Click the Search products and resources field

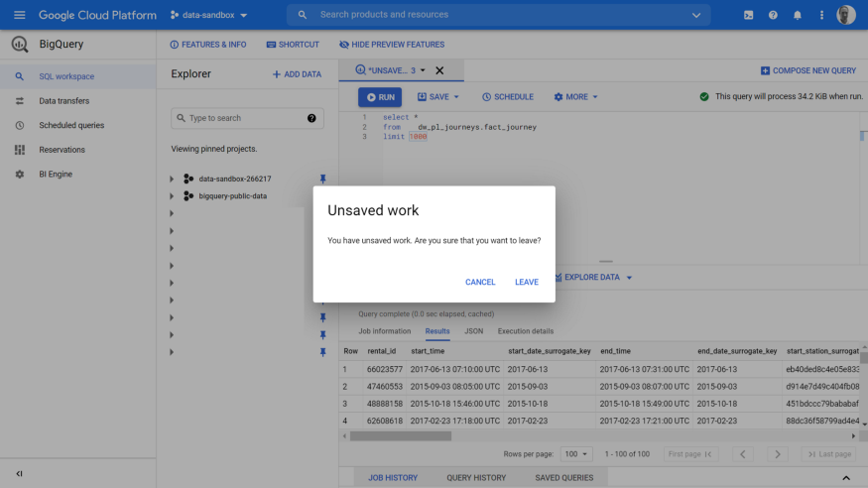coord(498,15)
